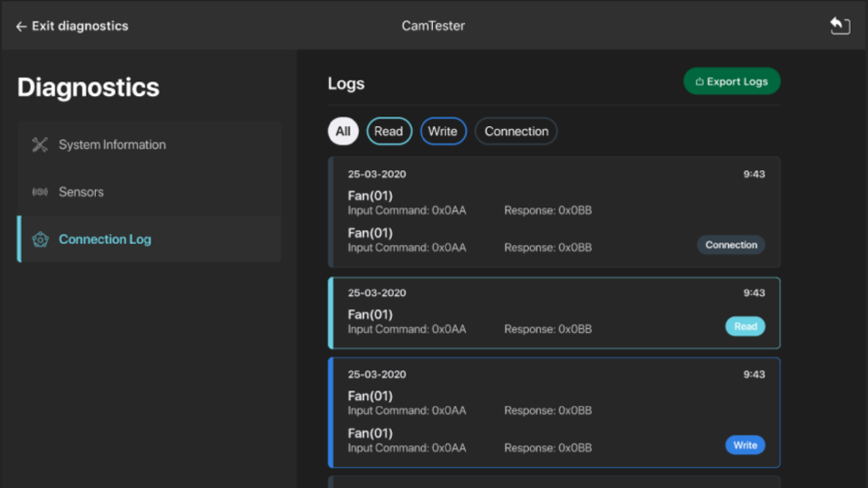Select the CamTester title text
The width and height of the screenshot is (868, 488).
pyautogui.click(x=433, y=26)
